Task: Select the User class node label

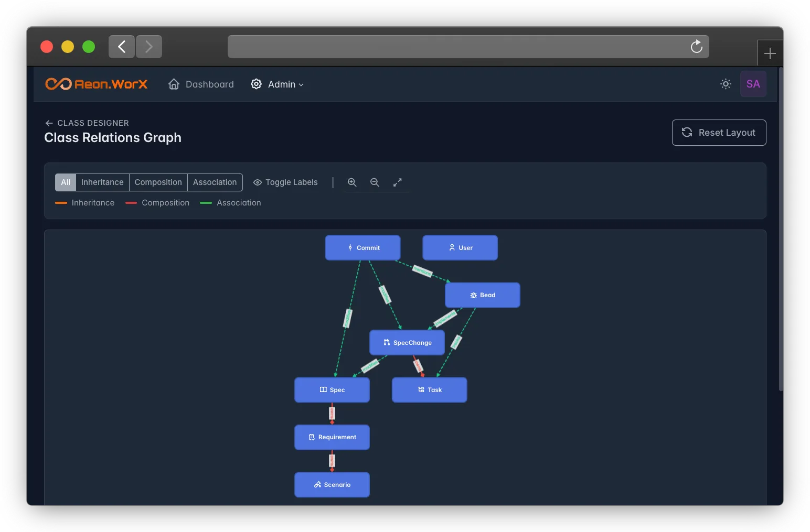Action: coord(465,248)
